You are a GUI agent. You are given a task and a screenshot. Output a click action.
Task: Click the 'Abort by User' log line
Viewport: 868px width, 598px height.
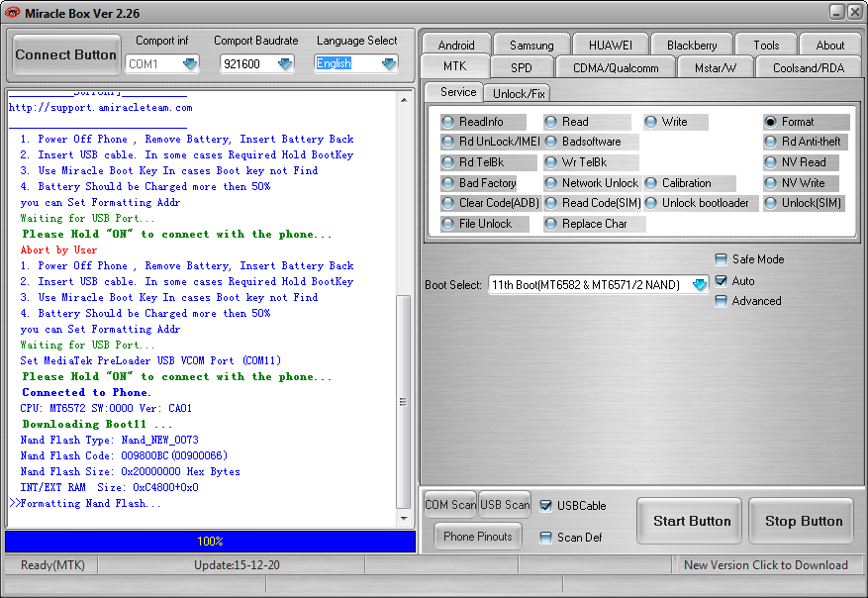pos(58,249)
